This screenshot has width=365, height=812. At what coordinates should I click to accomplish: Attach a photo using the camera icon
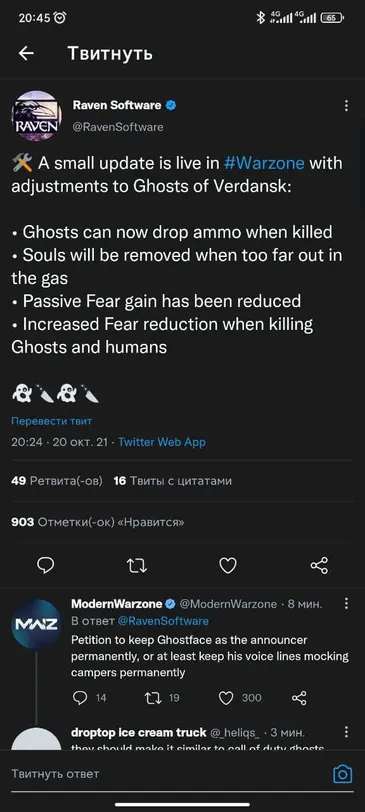coord(342,775)
